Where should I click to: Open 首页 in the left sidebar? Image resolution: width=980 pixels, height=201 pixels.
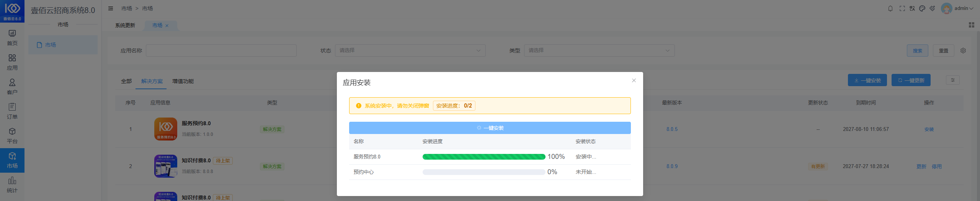[12, 38]
